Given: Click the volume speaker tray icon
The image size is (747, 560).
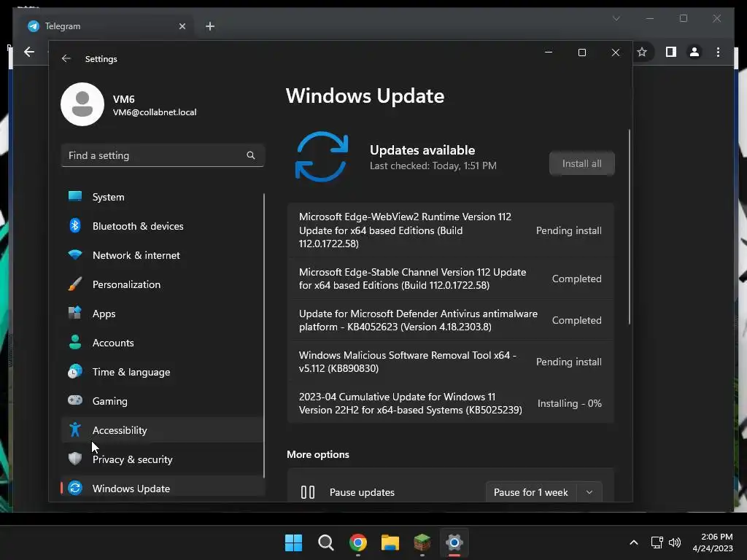Looking at the screenshot, I should coord(675,542).
